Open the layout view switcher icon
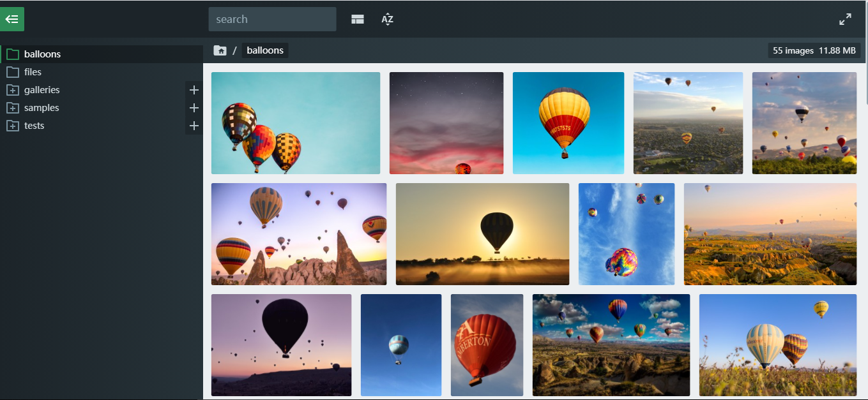 pos(358,19)
